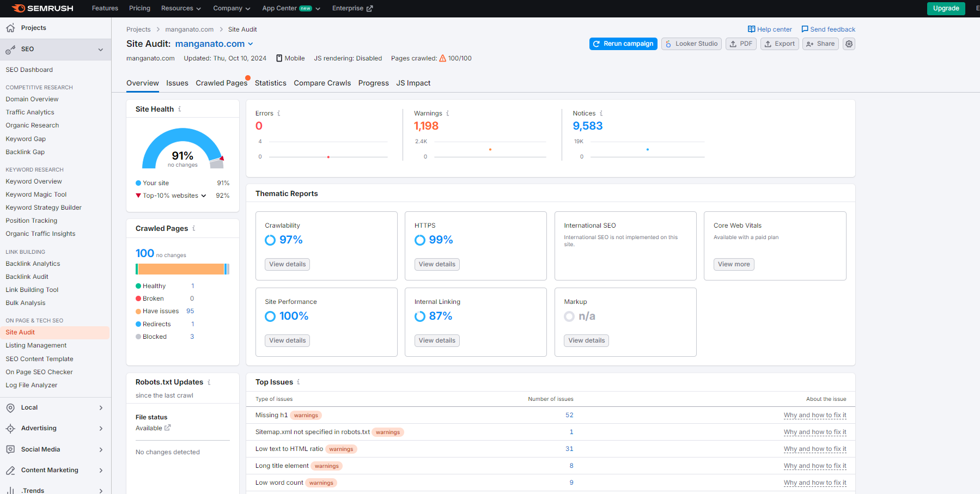Click the Semrush logo
This screenshot has height=494, width=980.
pyautogui.click(x=42, y=8)
